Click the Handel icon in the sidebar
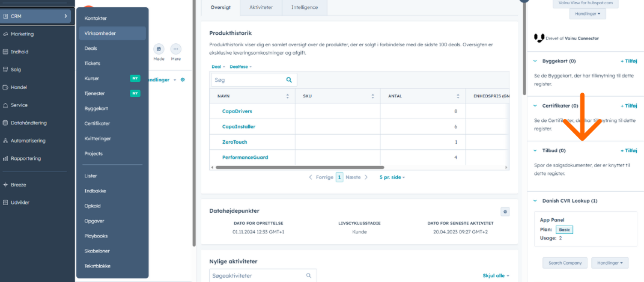This screenshot has height=282, width=644. point(5,87)
